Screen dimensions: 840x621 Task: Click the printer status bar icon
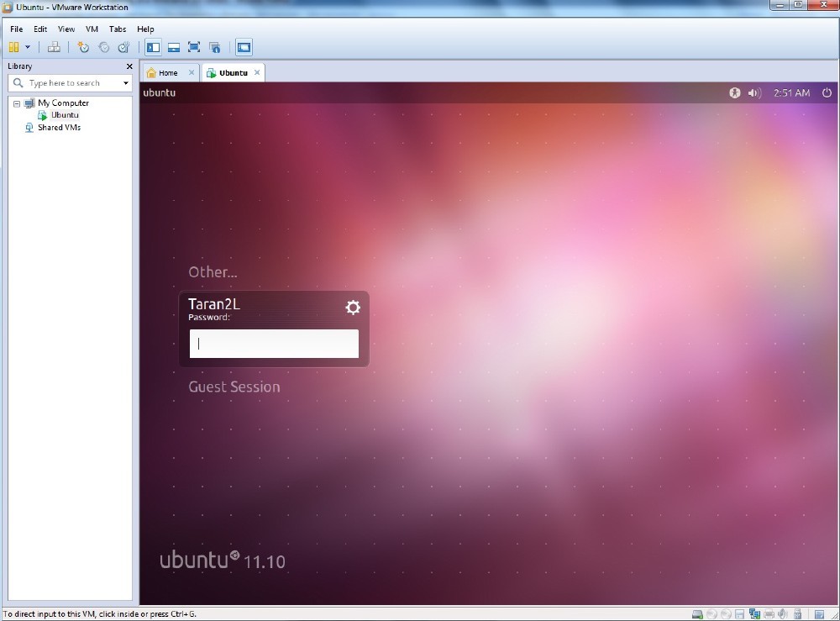(769, 614)
